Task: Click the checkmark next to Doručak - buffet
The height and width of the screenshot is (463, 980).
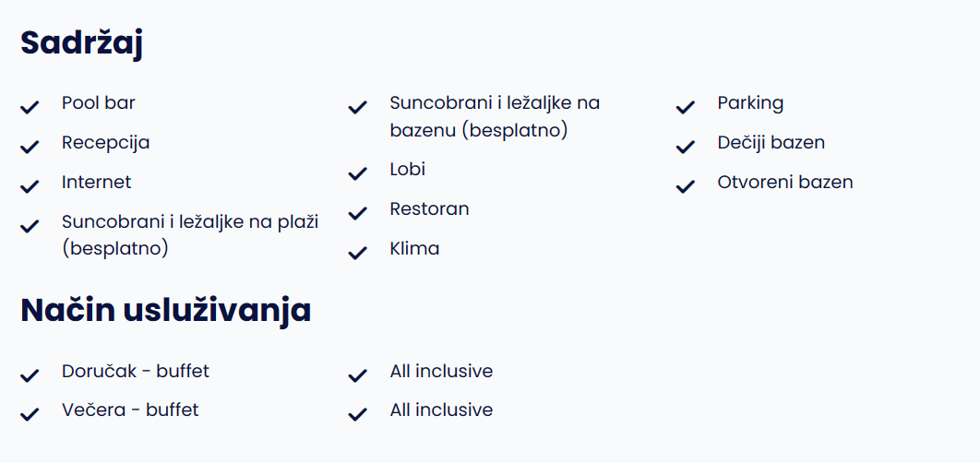Action: 30,375
